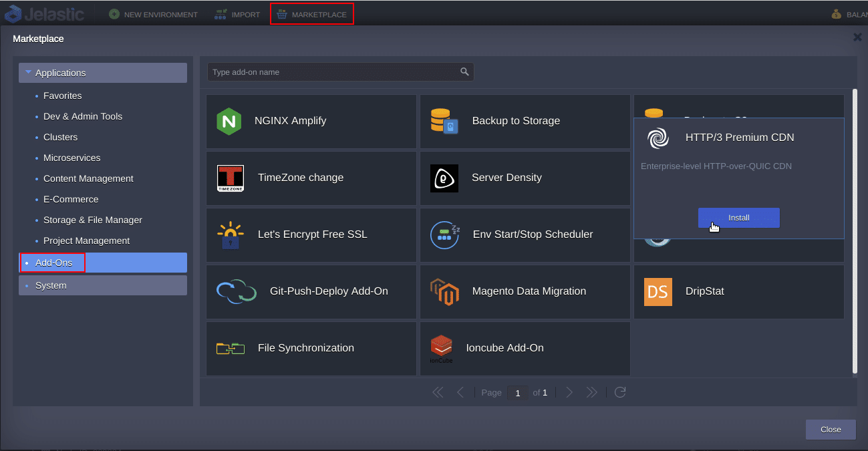Image resolution: width=868 pixels, height=451 pixels.
Task: Click the Env Start/Stop Scheduler icon
Action: [x=444, y=235]
